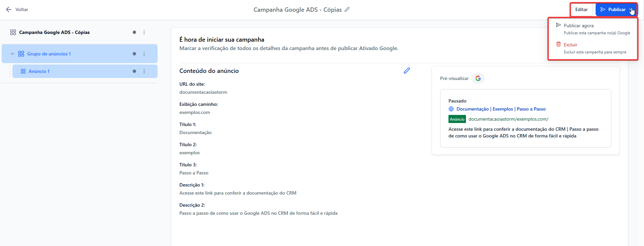Click the Editar button
Viewport: 644px width, 246px height.
pyautogui.click(x=581, y=9)
